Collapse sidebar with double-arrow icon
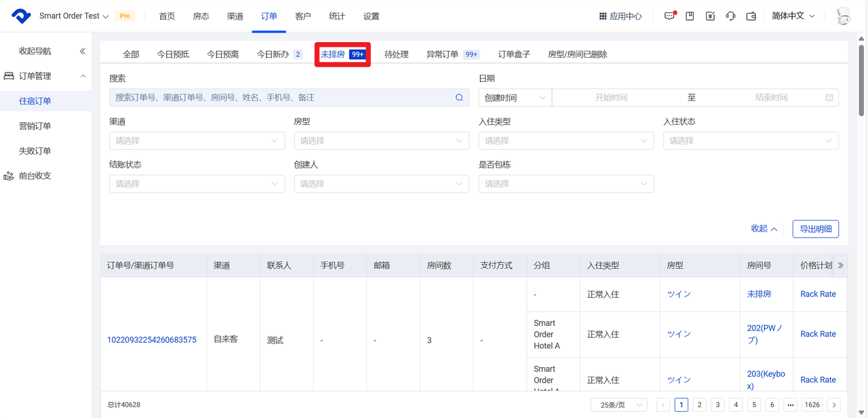Viewport: 868px width, 418px height. pos(83,51)
